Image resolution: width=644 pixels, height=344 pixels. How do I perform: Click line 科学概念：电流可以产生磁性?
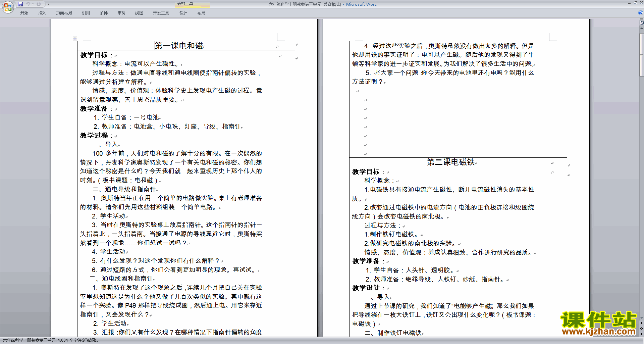136,64
